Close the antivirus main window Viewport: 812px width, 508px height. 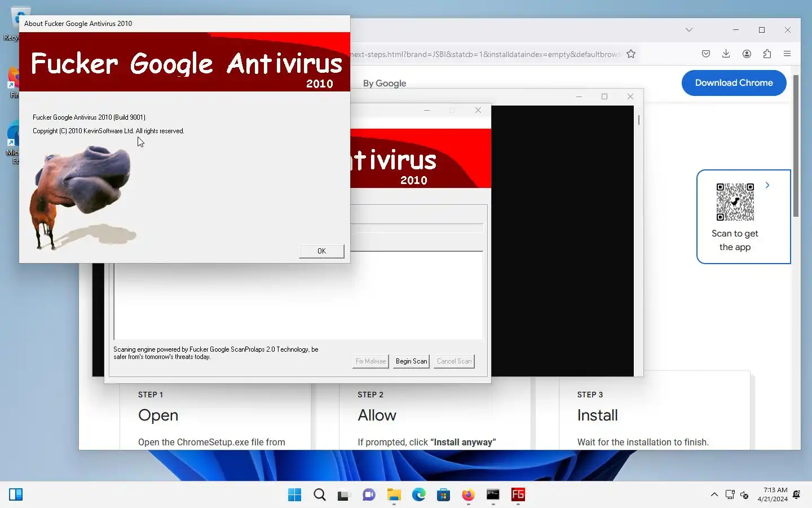click(x=478, y=110)
